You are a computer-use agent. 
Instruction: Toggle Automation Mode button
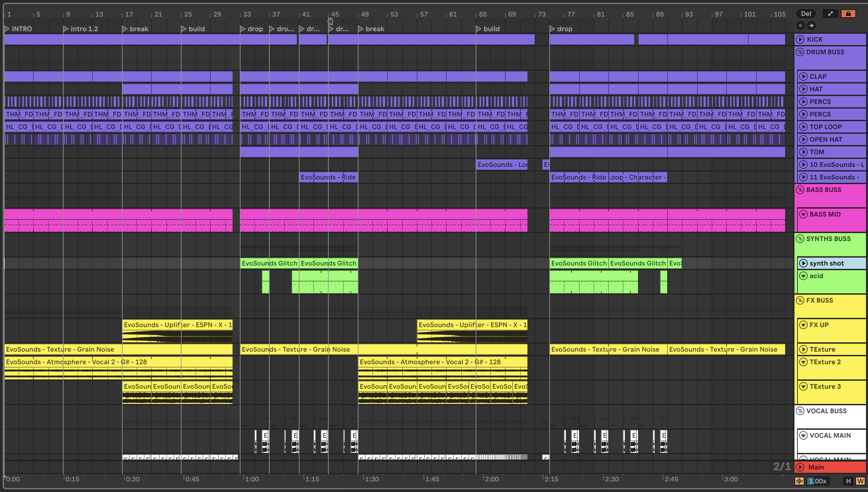[x=830, y=14]
